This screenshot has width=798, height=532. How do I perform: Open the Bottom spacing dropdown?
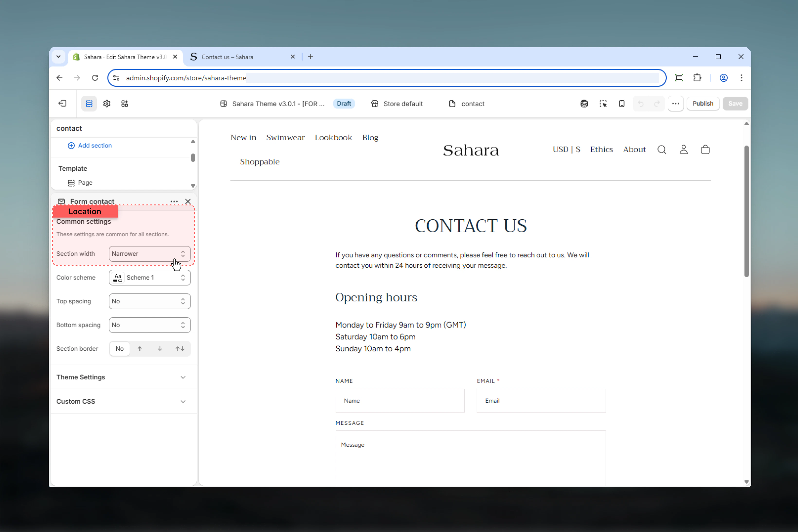150,325
